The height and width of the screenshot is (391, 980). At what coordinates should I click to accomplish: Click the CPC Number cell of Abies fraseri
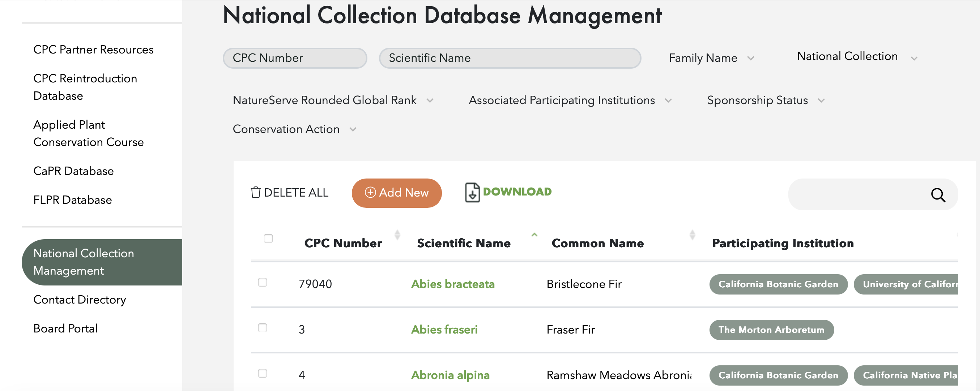302,330
